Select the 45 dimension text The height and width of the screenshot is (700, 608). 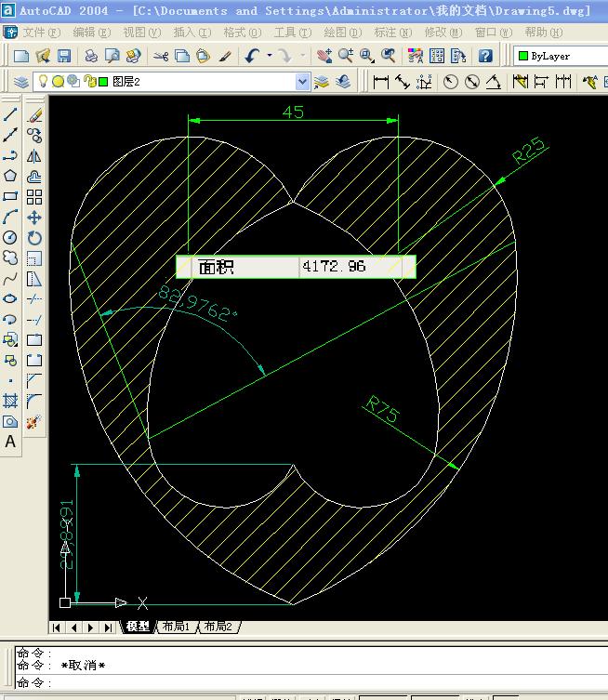(293, 112)
